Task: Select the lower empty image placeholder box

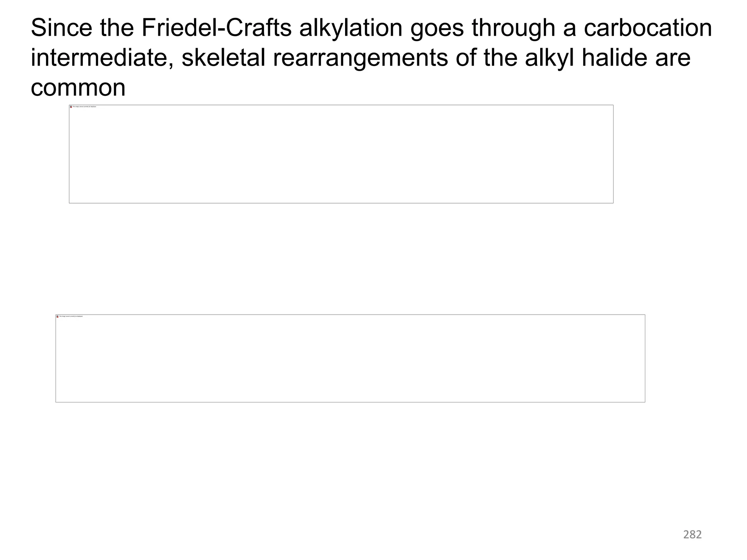Action: click(x=350, y=358)
